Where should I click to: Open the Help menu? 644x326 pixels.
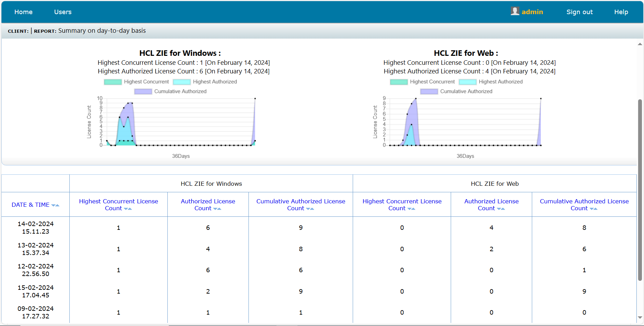[x=621, y=12]
